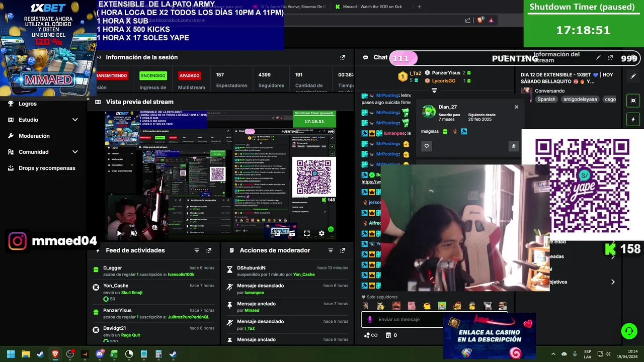Play the stream preview video
644x362 pixels.
(119, 233)
